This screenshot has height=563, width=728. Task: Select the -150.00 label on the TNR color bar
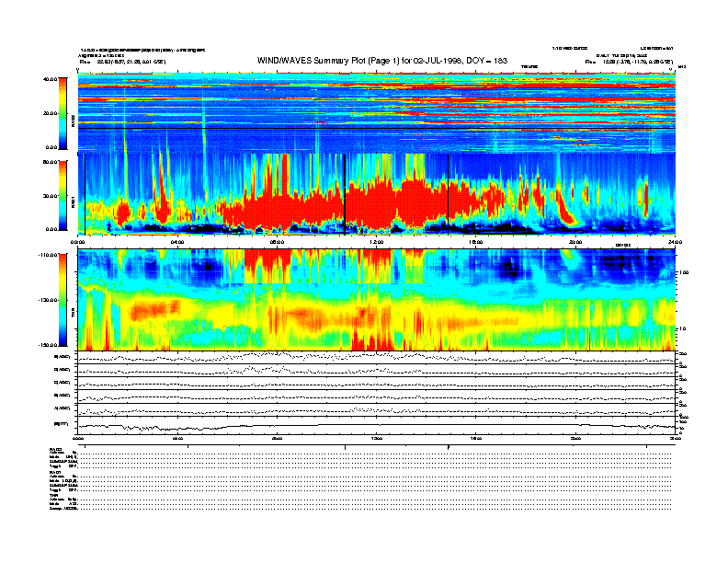[48, 345]
